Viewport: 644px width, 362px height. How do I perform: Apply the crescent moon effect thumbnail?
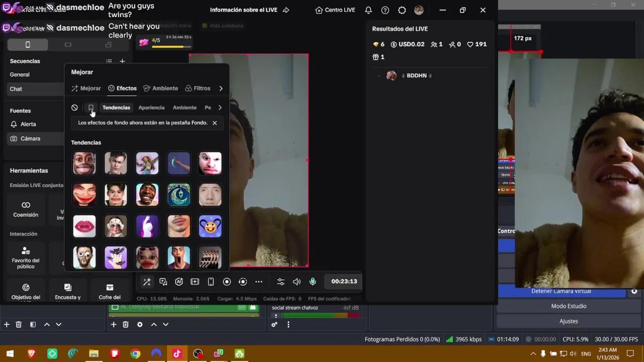tap(179, 195)
